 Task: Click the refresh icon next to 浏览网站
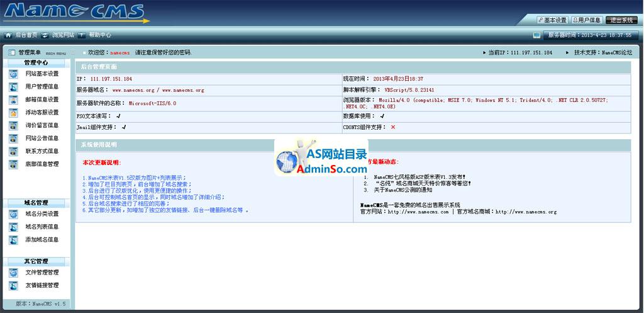point(45,35)
